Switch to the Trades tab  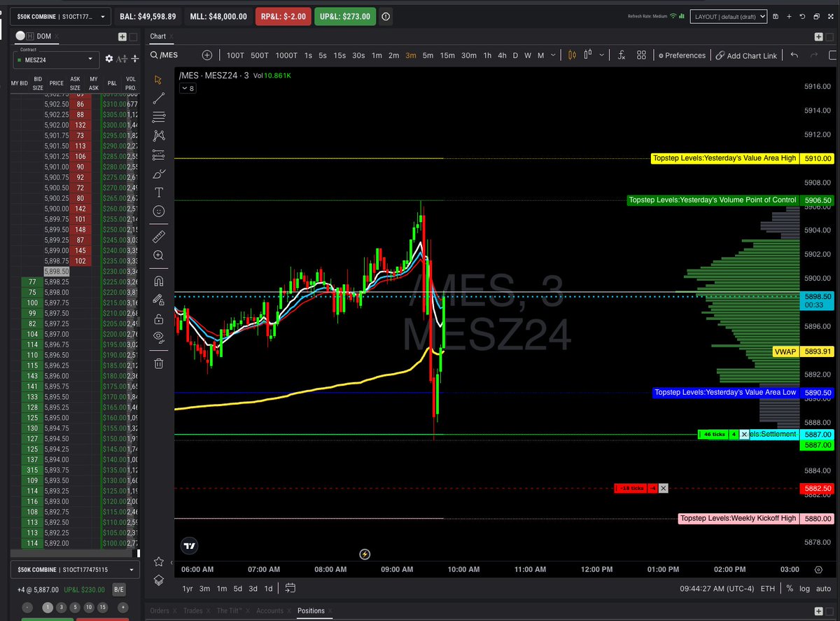tap(192, 610)
